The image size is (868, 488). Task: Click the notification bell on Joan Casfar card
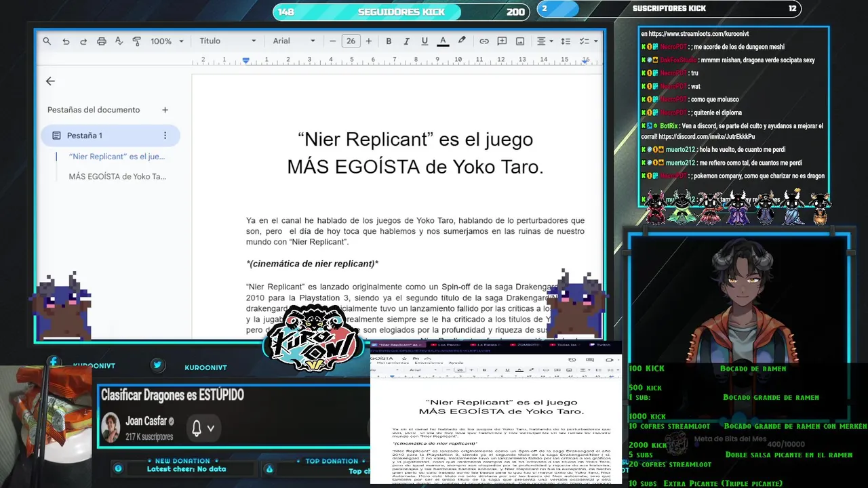(197, 428)
